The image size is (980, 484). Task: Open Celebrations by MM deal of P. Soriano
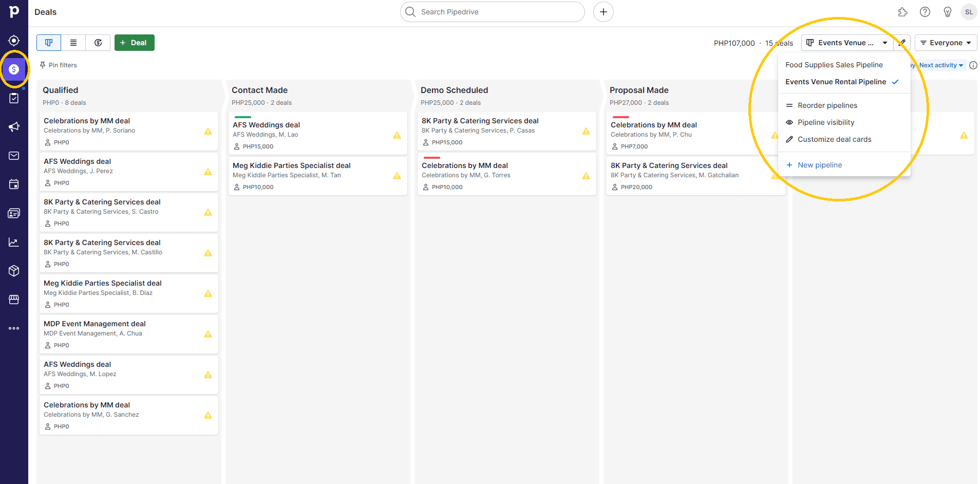(129, 131)
